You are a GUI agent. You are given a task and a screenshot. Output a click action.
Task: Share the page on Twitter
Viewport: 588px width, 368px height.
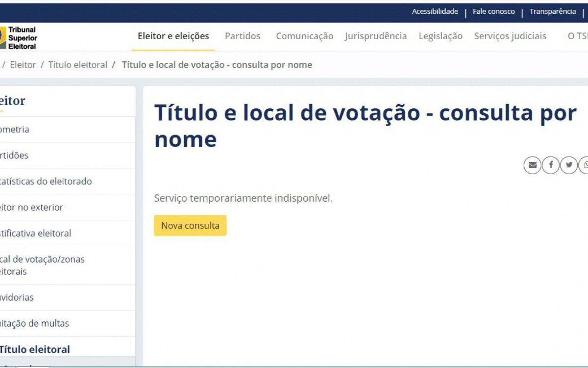pyautogui.click(x=568, y=165)
